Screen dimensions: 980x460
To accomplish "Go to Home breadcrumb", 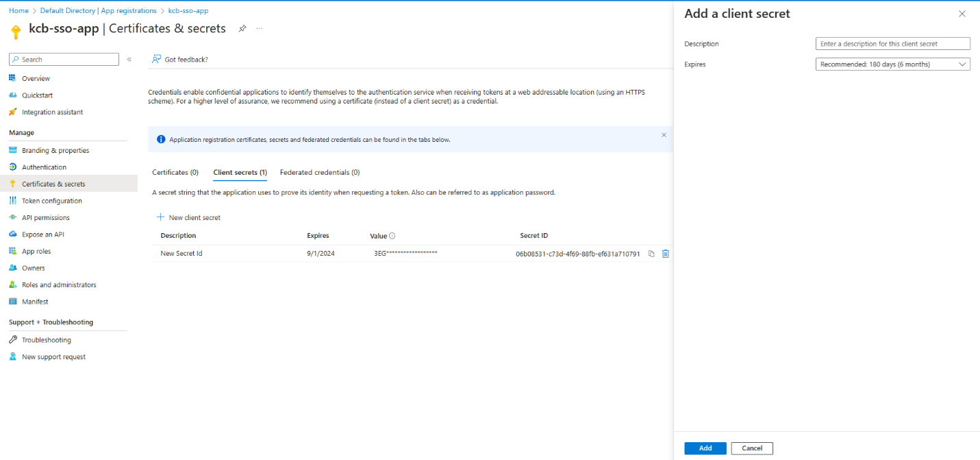I will [18, 11].
